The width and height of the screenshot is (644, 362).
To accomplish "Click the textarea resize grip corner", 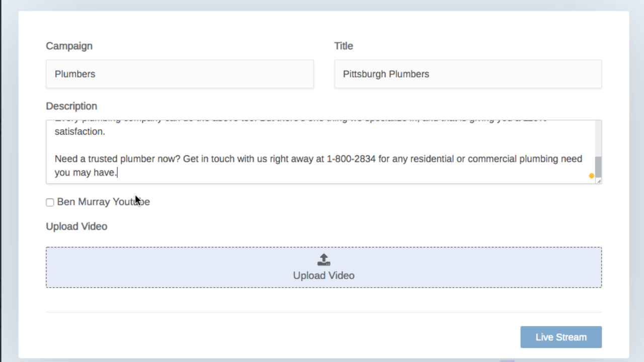I will [x=599, y=180].
